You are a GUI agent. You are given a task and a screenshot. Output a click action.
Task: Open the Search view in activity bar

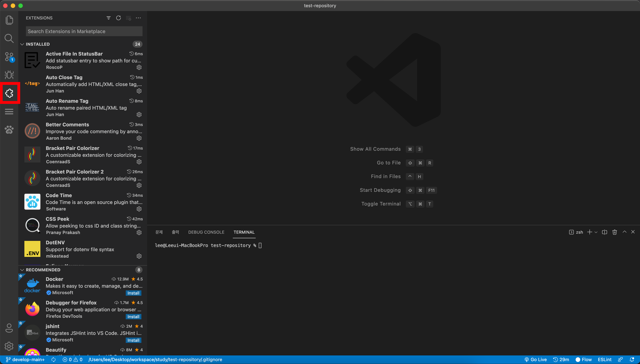click(x=9, y=38)
